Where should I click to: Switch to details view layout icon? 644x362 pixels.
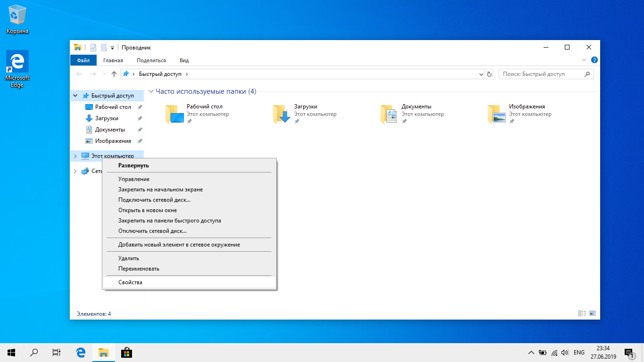[582, 313]
